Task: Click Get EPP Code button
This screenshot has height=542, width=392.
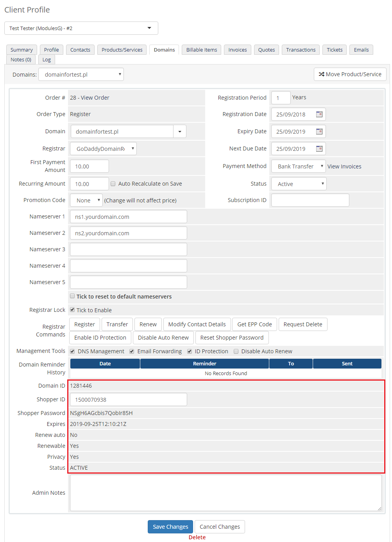Action: (x=254, y=324)
